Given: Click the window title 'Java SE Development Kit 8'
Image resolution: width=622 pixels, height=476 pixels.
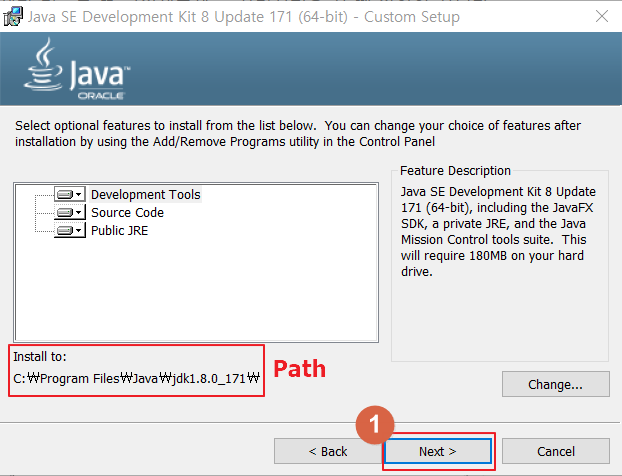Looking at the screenshot, I should (x=244, y=17).
